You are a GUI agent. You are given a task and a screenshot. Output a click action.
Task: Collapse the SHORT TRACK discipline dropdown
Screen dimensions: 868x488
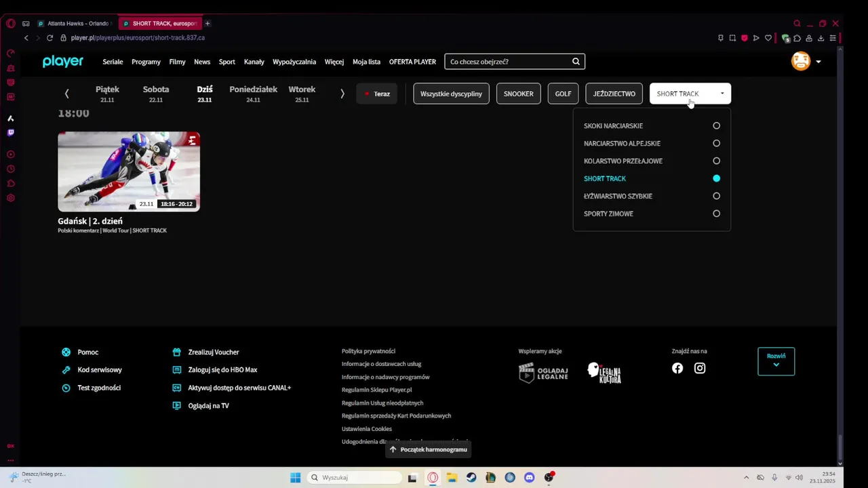coord(690,94)
